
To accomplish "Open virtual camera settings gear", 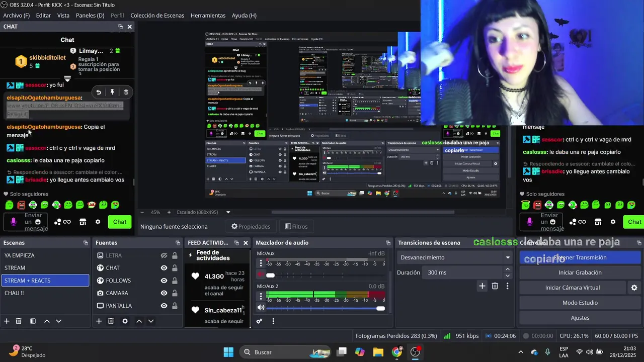I will (x=634, y=288).
